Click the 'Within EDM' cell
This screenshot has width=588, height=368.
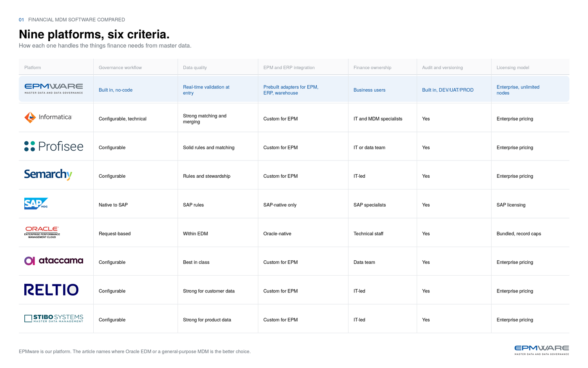(x=195, y=234)
